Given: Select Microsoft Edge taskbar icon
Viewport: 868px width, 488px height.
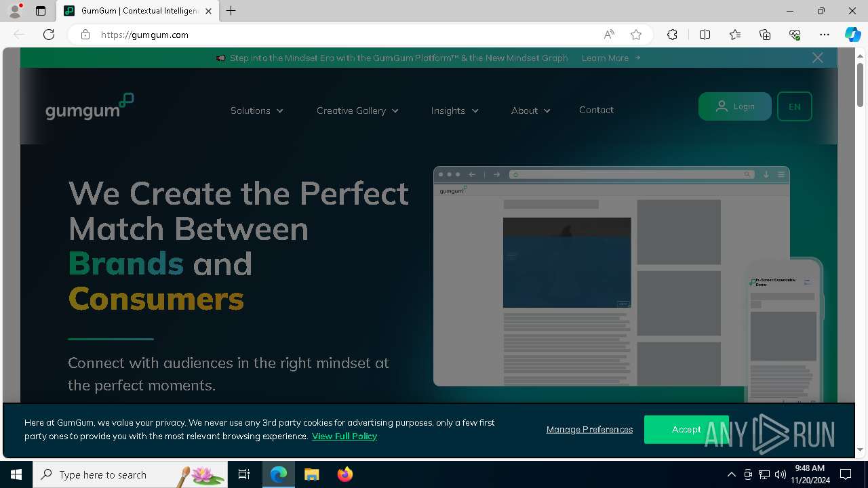Looking at the screenshot, I should 279,474.
